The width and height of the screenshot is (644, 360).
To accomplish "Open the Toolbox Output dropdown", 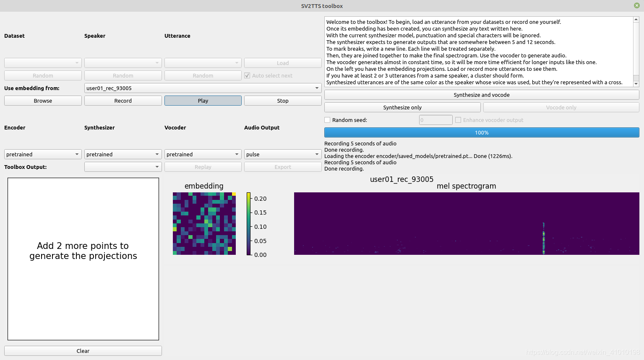I will tap(123, 167).
